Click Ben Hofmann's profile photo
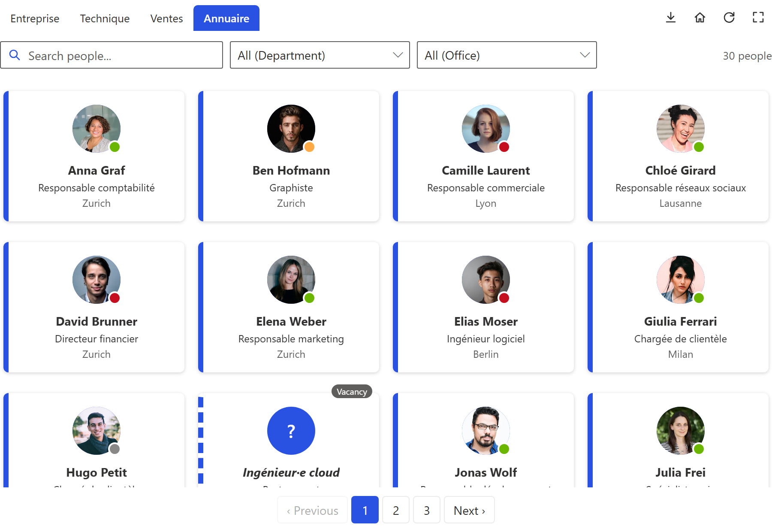 [291, 129]
